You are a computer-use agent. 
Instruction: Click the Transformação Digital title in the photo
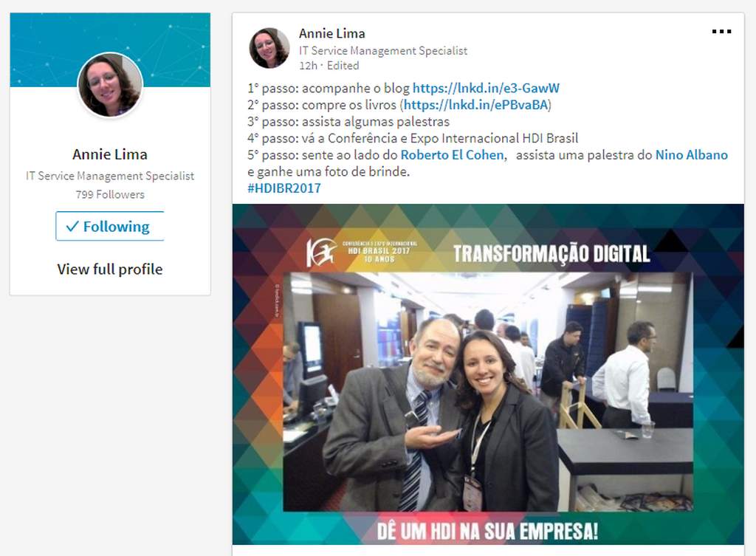pyautogui.click(x=551, y=254)
